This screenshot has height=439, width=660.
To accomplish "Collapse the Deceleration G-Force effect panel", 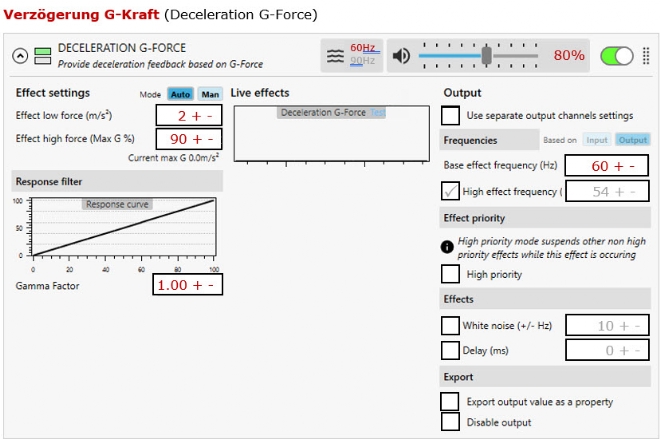I will pos(19,56).
